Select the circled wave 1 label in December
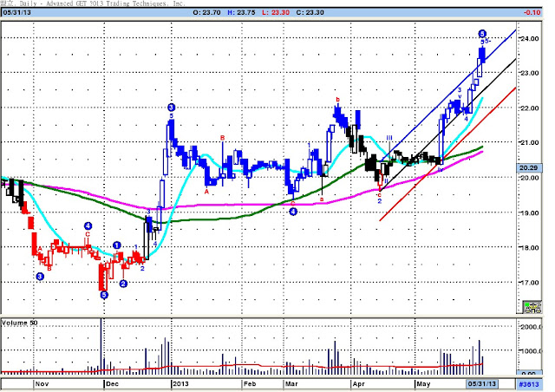The height and width of the screenshot is (392, 555). pyautogui.click(x=117, y=245)
